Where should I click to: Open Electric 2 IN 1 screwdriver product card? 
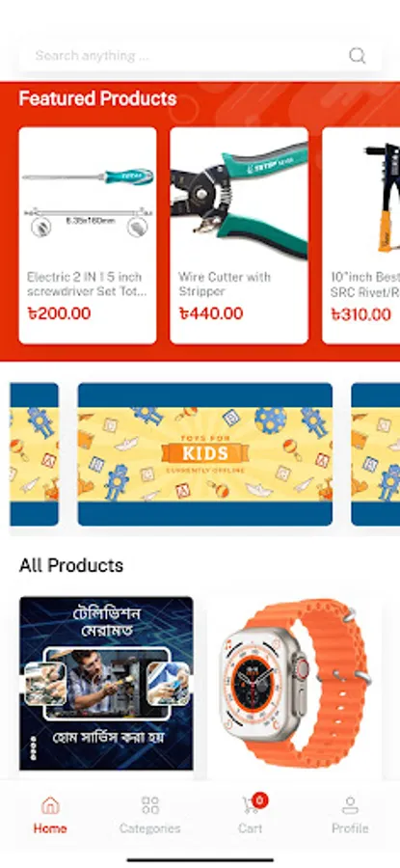coord(88,235)
